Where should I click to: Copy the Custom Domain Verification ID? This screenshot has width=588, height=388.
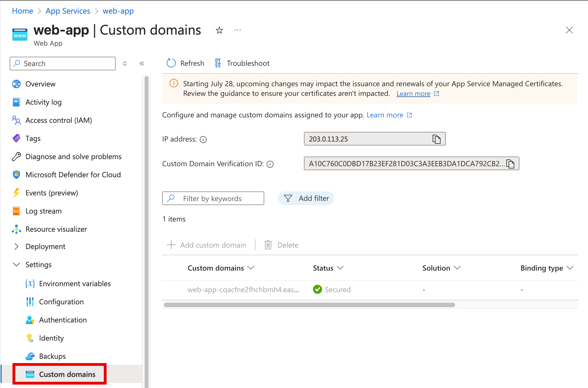pos(511,164)
